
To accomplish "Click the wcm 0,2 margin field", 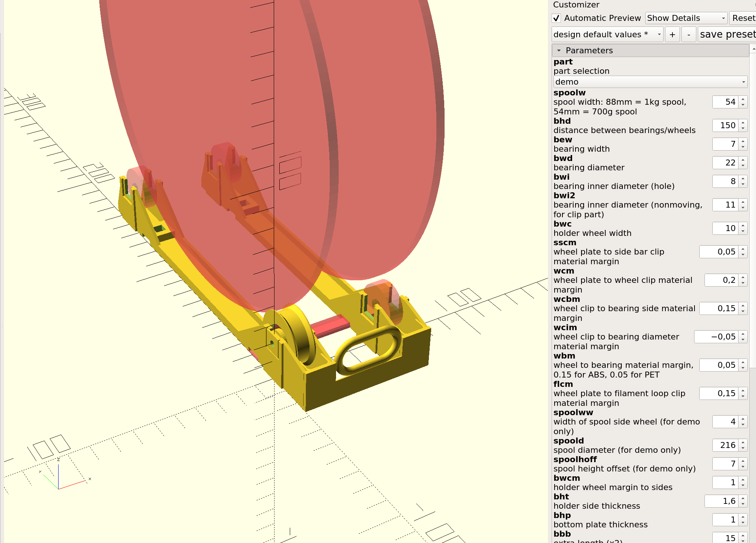I will pos(721,280).
